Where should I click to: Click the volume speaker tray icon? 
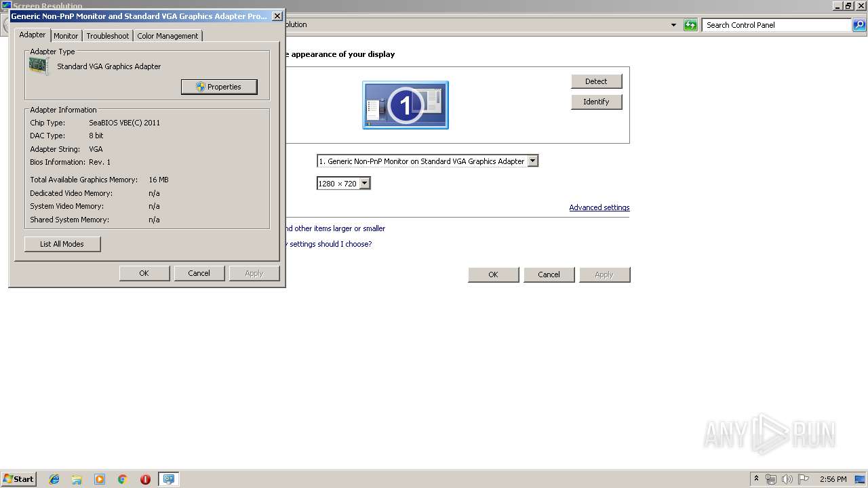787,479
